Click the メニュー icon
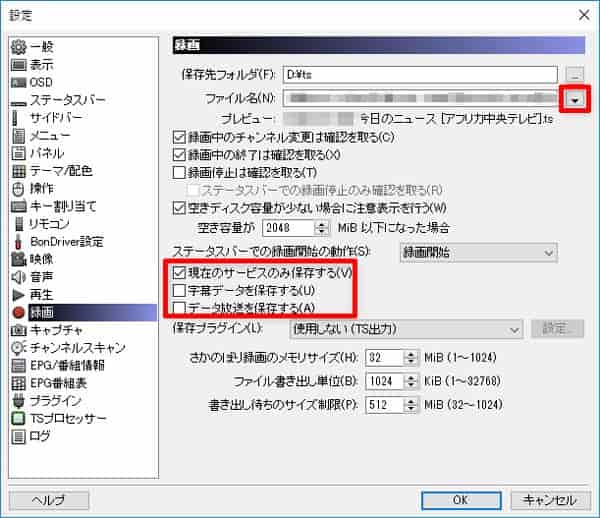The height and width of the screenshot is (518, 600). pos(18,135)
